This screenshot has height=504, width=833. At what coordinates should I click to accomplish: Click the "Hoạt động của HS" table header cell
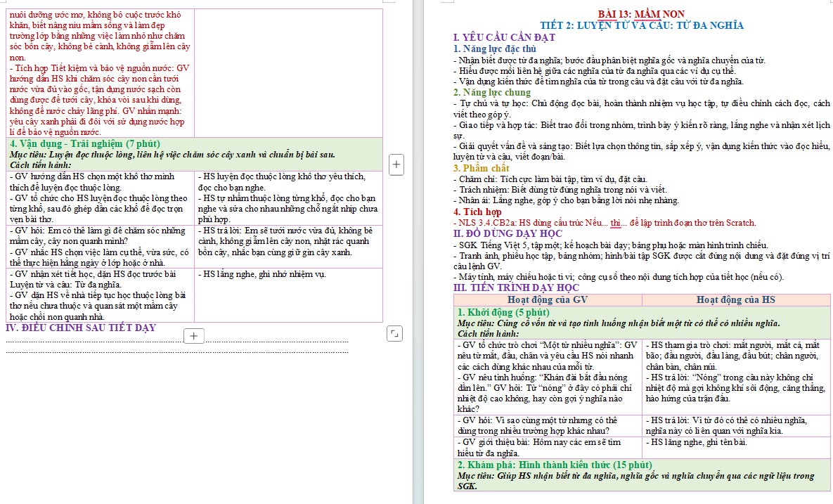click(x=736, y=299)
